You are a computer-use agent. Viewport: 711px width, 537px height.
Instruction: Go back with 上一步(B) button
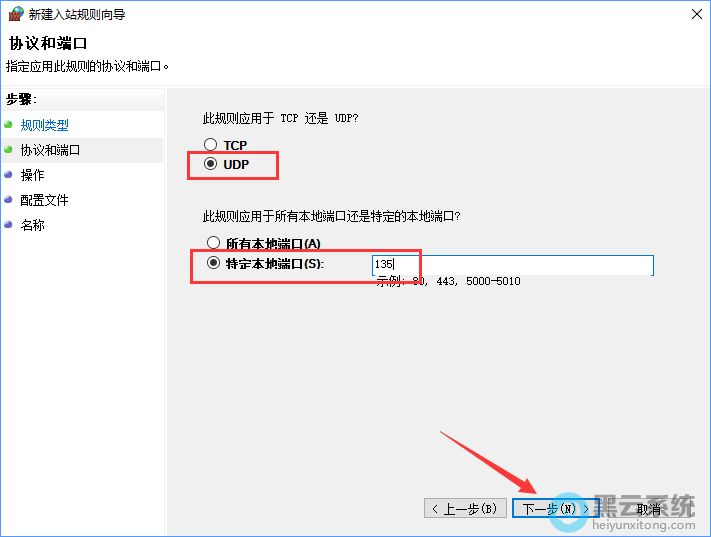(465, 509)
